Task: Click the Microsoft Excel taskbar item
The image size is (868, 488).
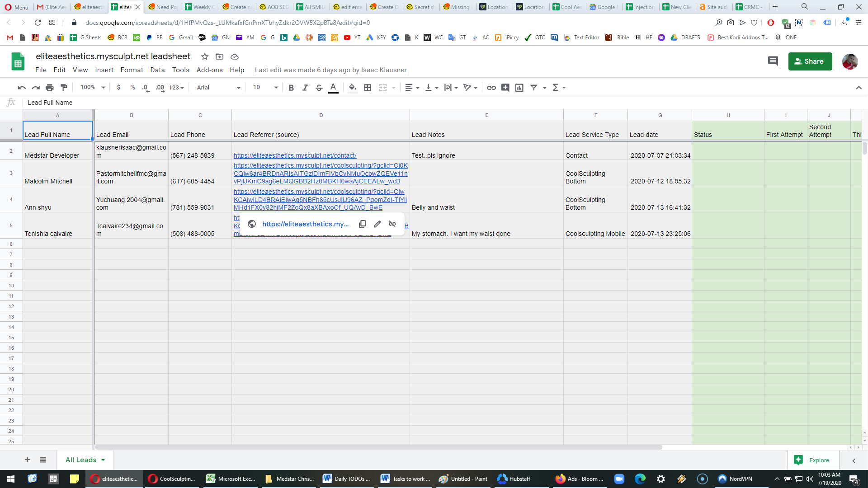Action: 231,479
